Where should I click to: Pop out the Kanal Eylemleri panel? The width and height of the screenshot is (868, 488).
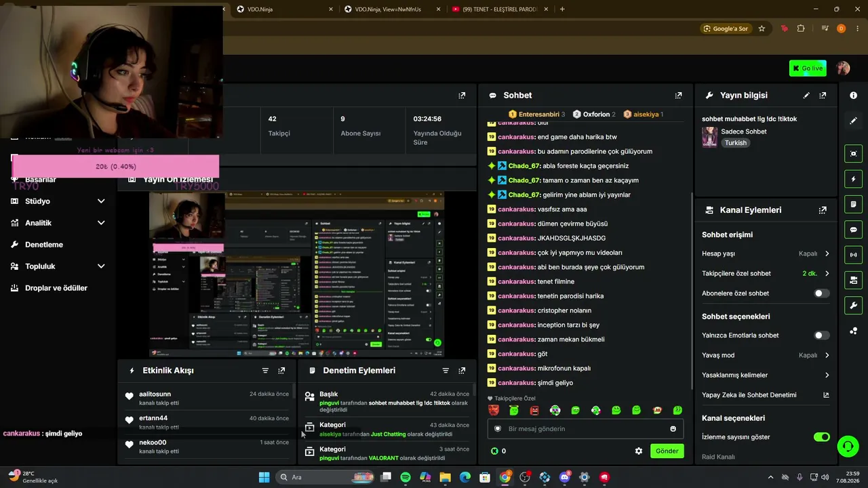823,210
